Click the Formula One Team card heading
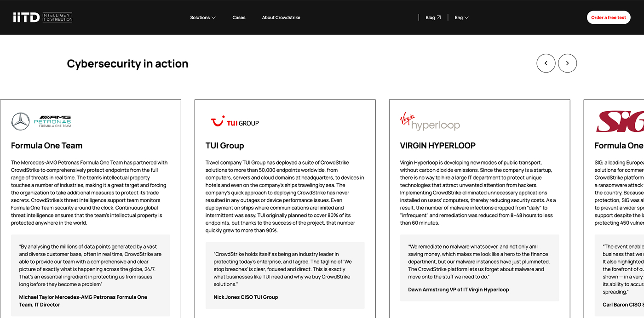644x318 pixels. 47,146
